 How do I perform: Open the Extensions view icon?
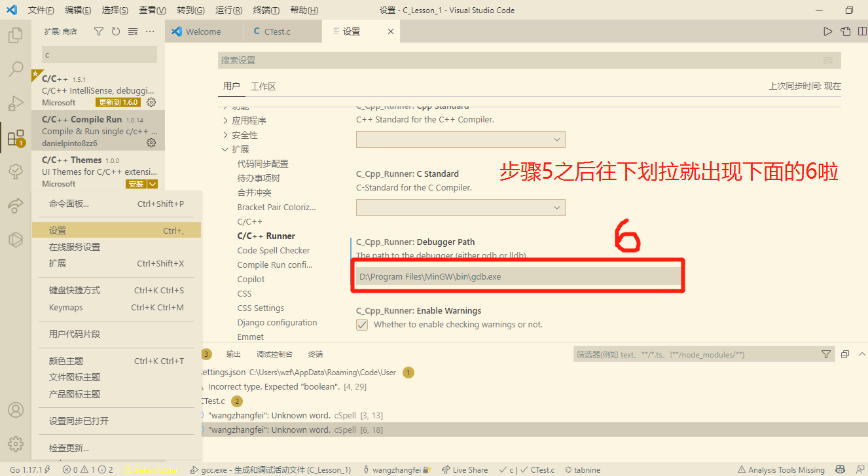pyautogui.click(x=16, y=137)
